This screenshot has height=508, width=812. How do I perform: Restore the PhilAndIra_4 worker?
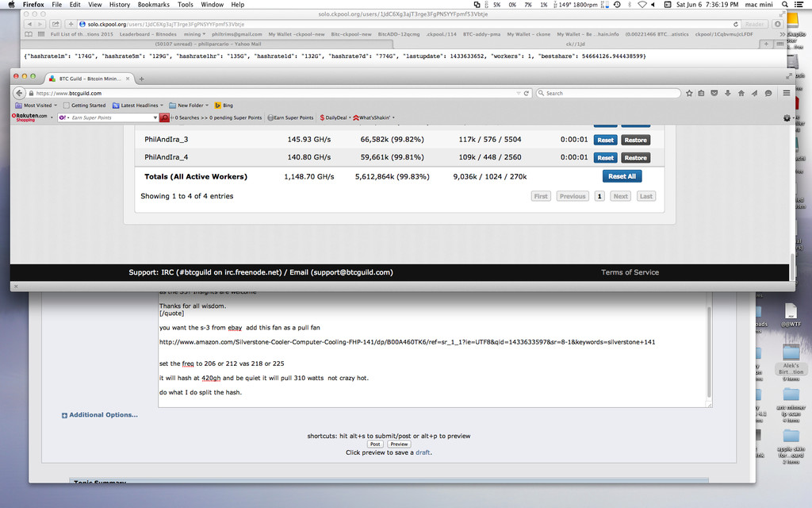point(635,158)
